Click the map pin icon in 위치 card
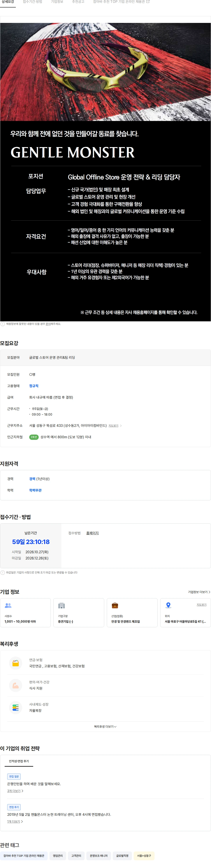211x868 pixels. [168, 605]
